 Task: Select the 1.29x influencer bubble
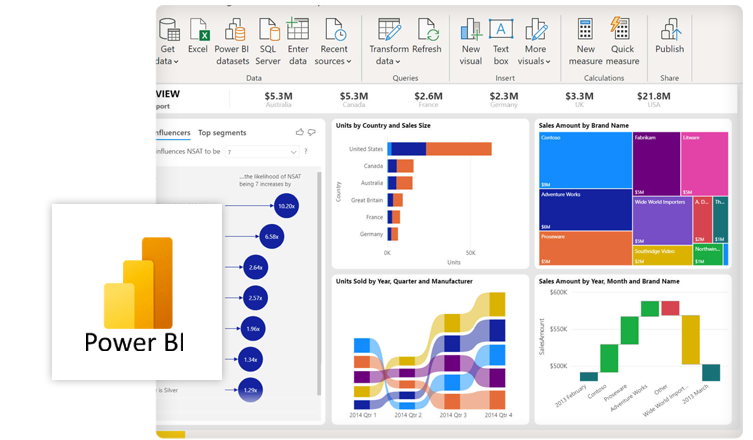pos(250,390)
